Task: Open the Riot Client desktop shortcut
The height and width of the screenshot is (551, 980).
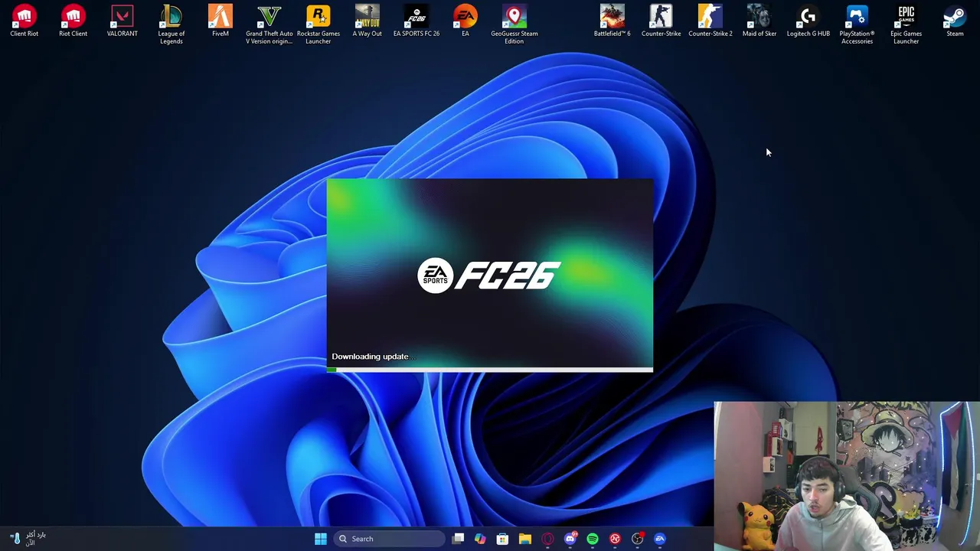Action: click(x=73, y=21)
